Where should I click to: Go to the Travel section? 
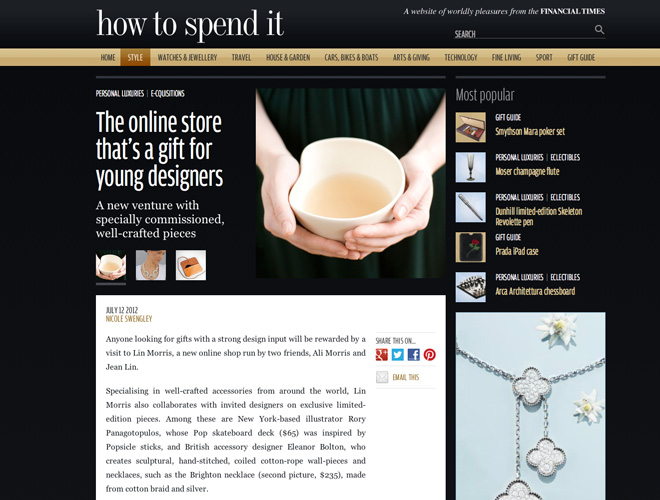[x=241, y=57]
